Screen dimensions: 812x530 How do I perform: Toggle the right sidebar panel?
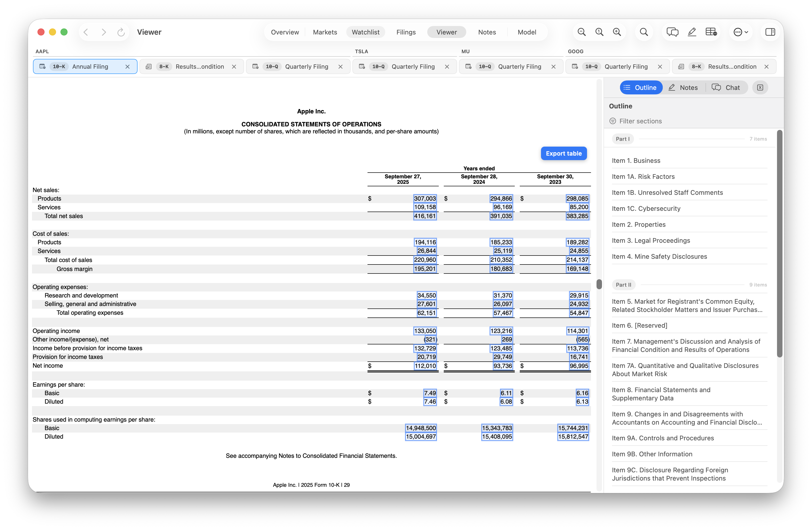(770, 32)
